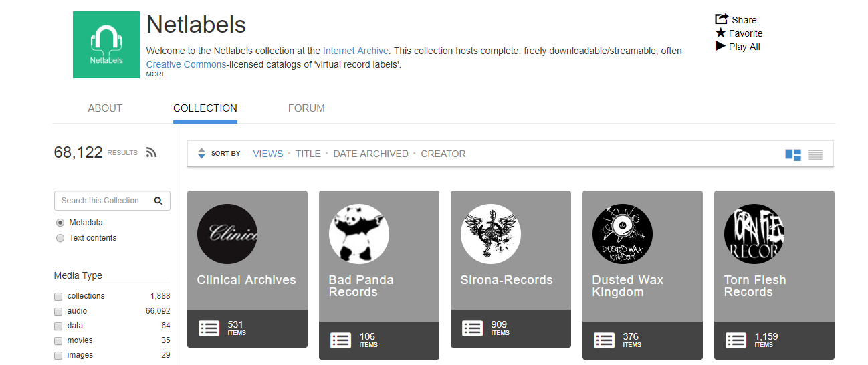Click the list icon on Torn Flesh card

(x=736, y=340)
